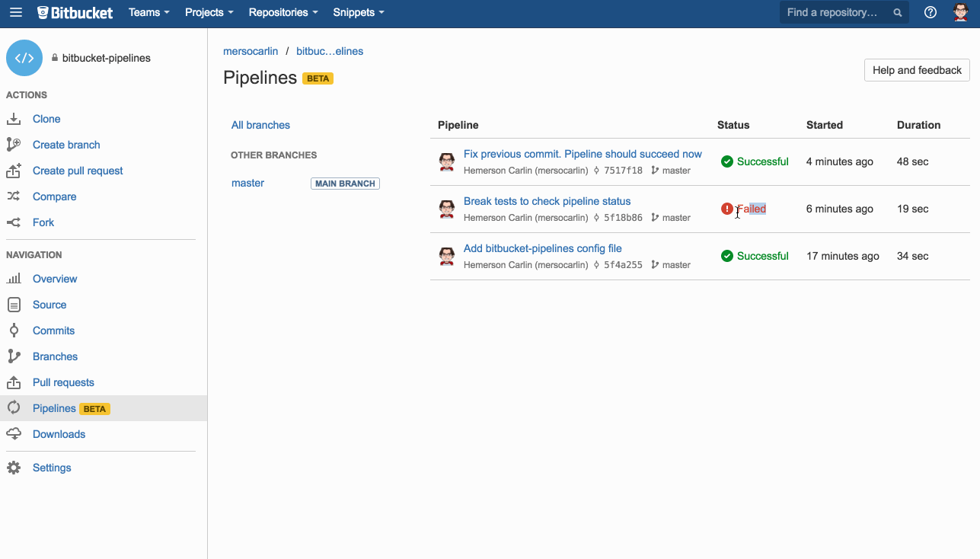Click the Fork icon in the sidebar
Viewport: 980px width, 559px height.
(x=14, y=222)
